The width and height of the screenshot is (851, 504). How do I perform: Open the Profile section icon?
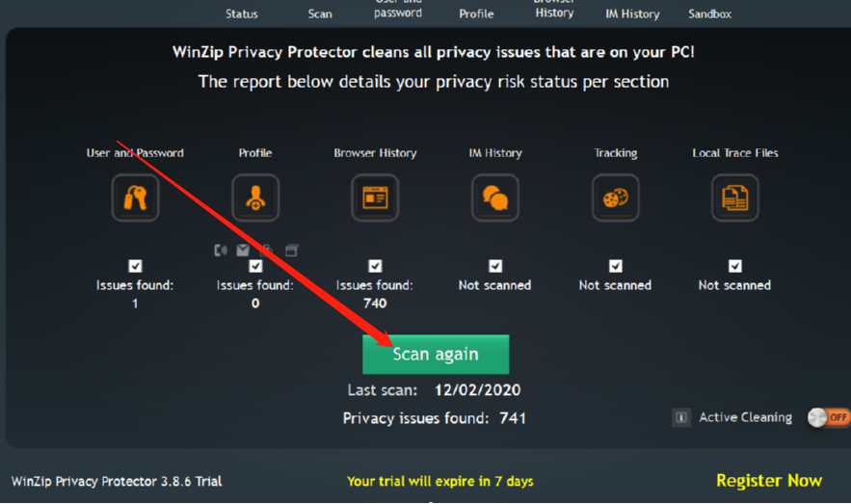255,198
